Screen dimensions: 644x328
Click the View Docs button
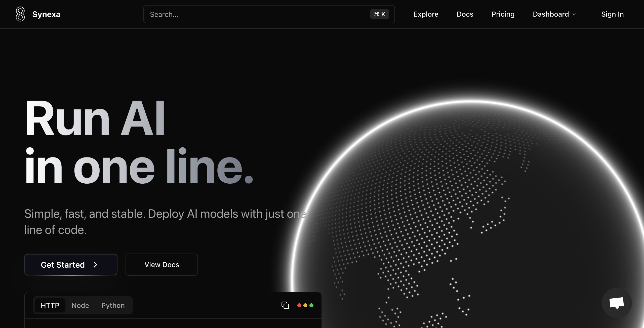point(162,265)
